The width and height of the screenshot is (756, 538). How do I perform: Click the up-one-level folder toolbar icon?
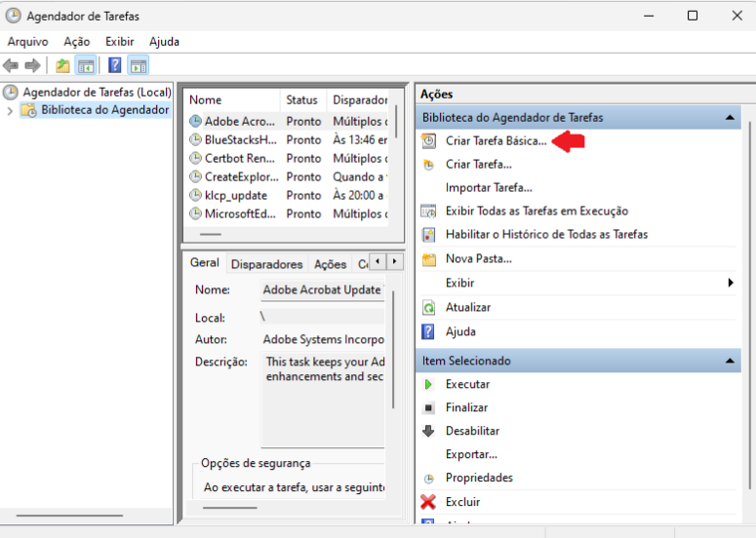62,65
